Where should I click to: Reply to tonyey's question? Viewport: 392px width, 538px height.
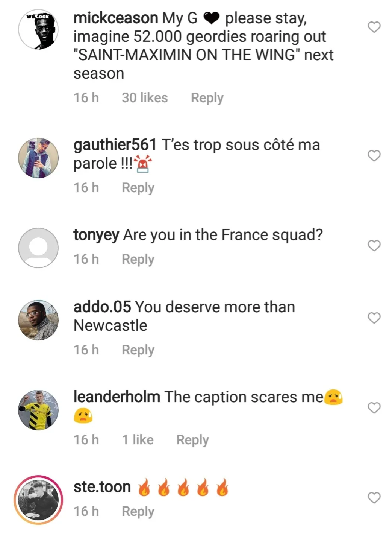click(x=138, y=259)
